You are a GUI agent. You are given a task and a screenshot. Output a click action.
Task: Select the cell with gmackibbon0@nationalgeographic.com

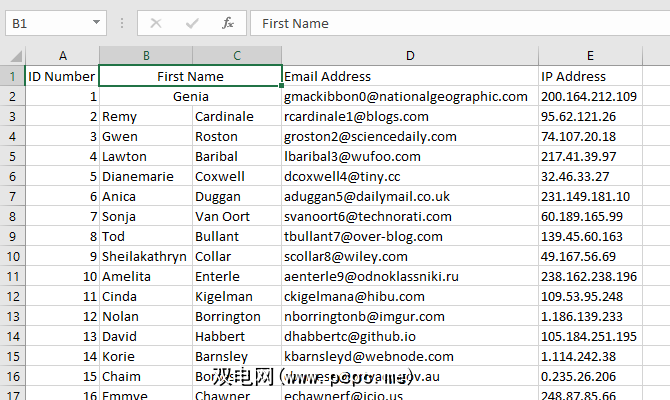tap(410, 96)
